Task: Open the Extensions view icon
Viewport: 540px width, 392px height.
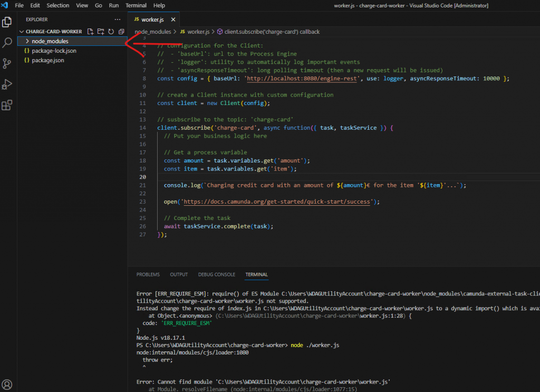Action: pos(7,105)
